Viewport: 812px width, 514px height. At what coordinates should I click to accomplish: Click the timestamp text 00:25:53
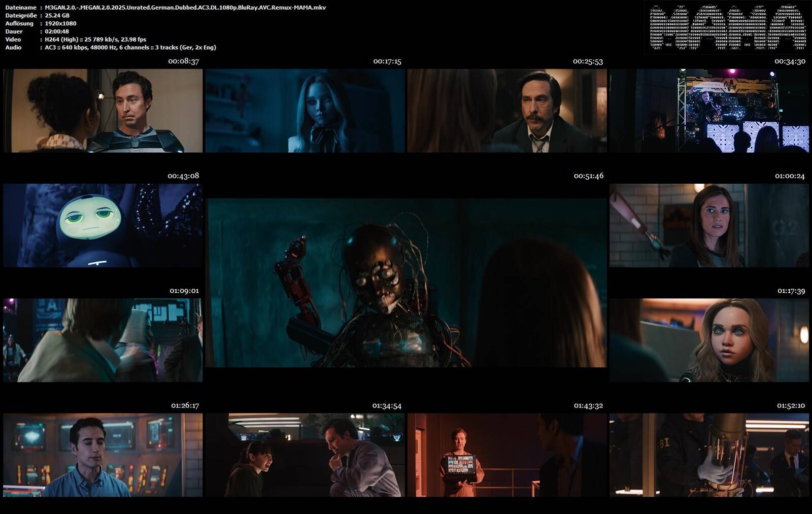pos(588,61)
